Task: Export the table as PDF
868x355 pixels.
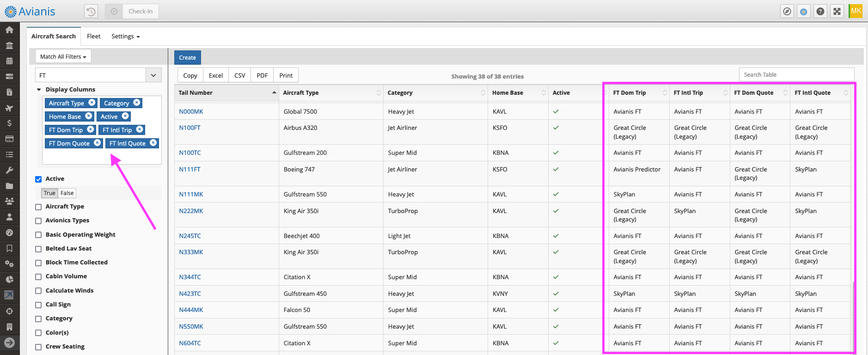Action: (x=263, y=75)
